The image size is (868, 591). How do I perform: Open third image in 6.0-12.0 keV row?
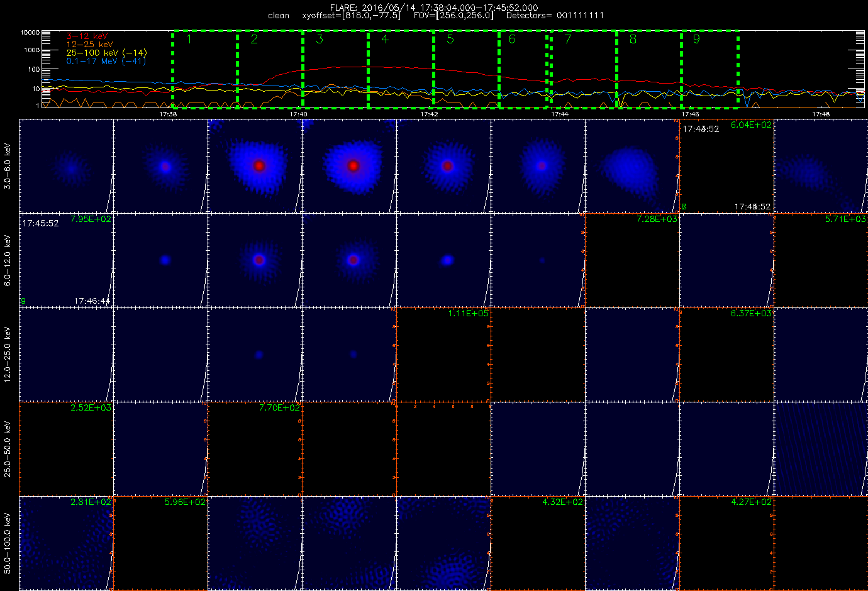[255, 260]
